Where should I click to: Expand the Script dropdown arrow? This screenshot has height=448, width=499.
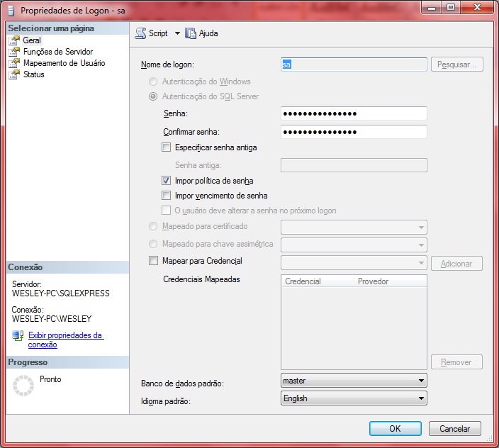tap(177, 33)
